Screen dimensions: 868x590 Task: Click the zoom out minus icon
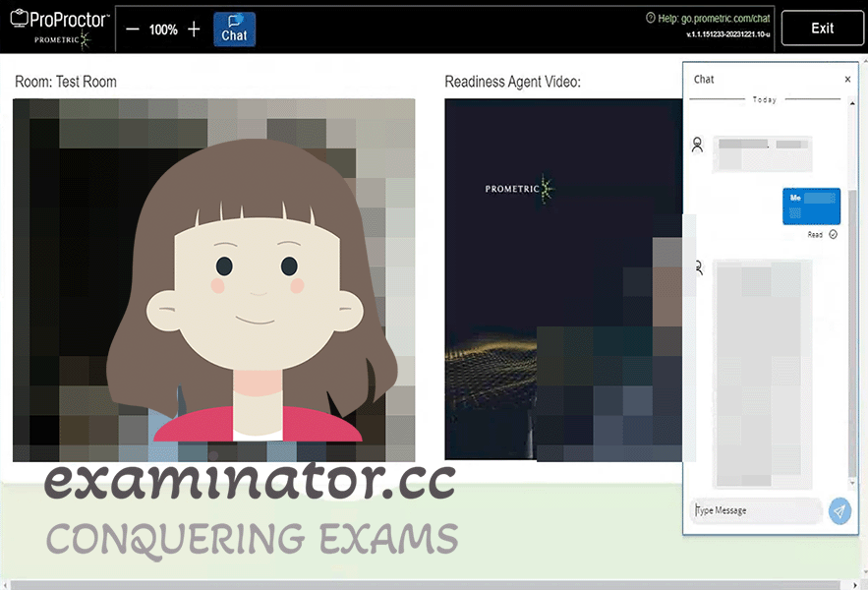(133, 29)
